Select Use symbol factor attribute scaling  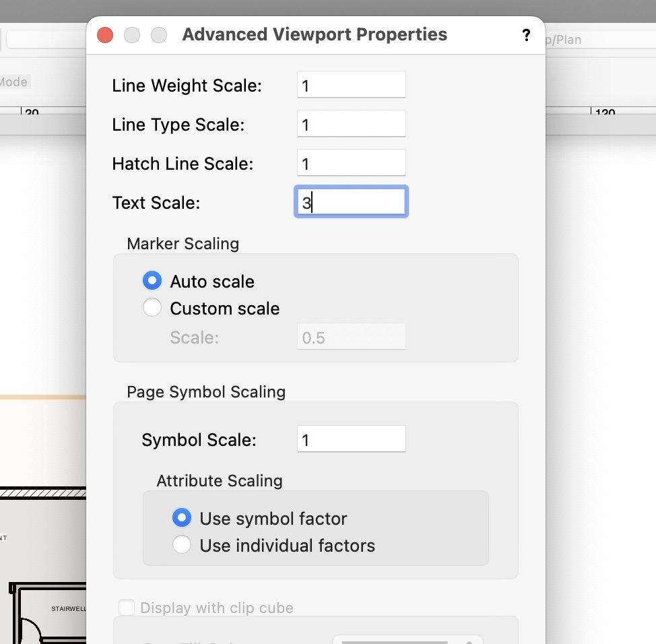coord(182,518)
